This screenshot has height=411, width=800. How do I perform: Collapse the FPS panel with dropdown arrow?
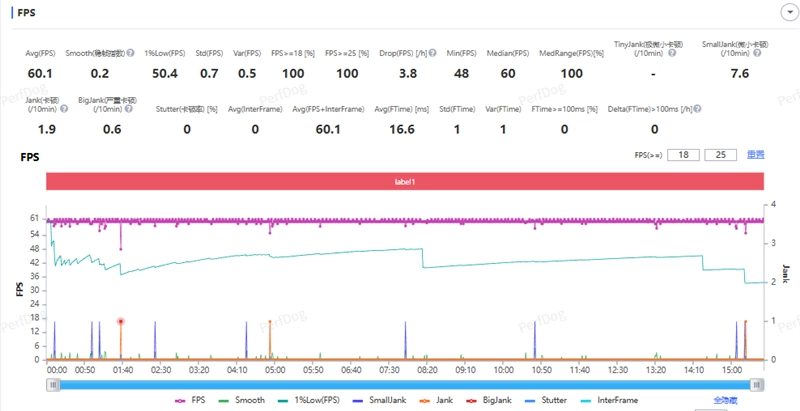(x=785, y=12)
